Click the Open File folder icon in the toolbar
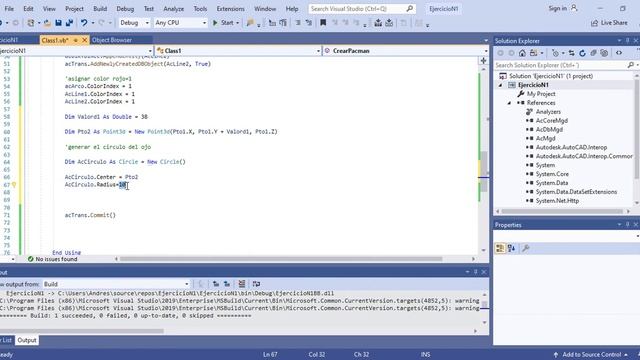This screenshot has width=640, height=360. pos(47,23)
